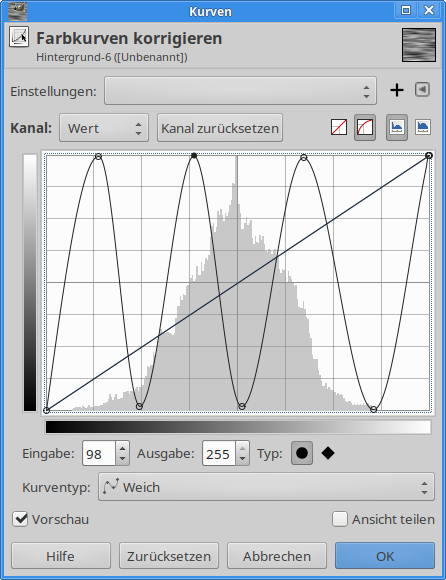Screen dimensions: 446x580
Task: Click Kanal zurücksetzen button
Action: click(220, 128)
